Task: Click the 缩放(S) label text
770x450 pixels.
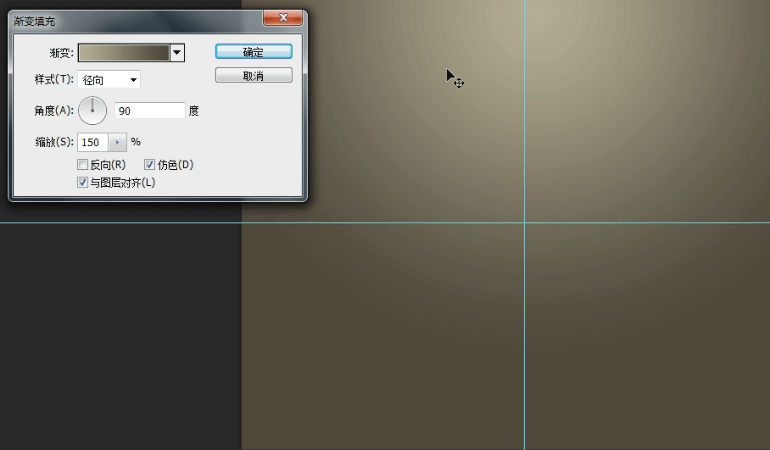Action: click(54, 142)
